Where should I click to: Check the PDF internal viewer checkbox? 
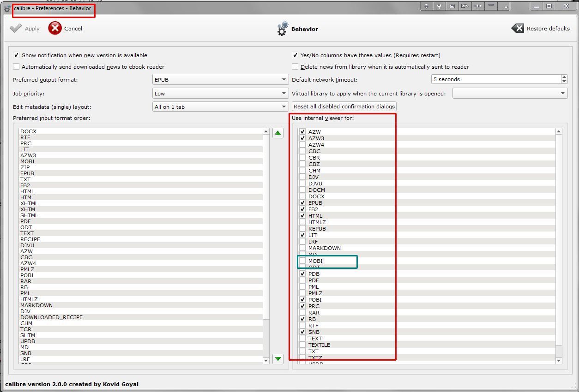[302, 280]
